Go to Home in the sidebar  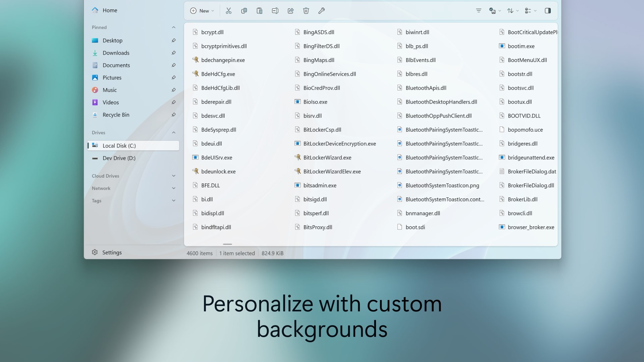(x=110, y=10)
